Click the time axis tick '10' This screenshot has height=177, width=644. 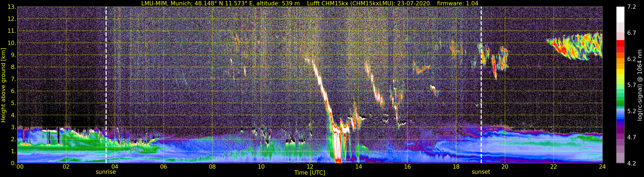click(x=261, y=167)
